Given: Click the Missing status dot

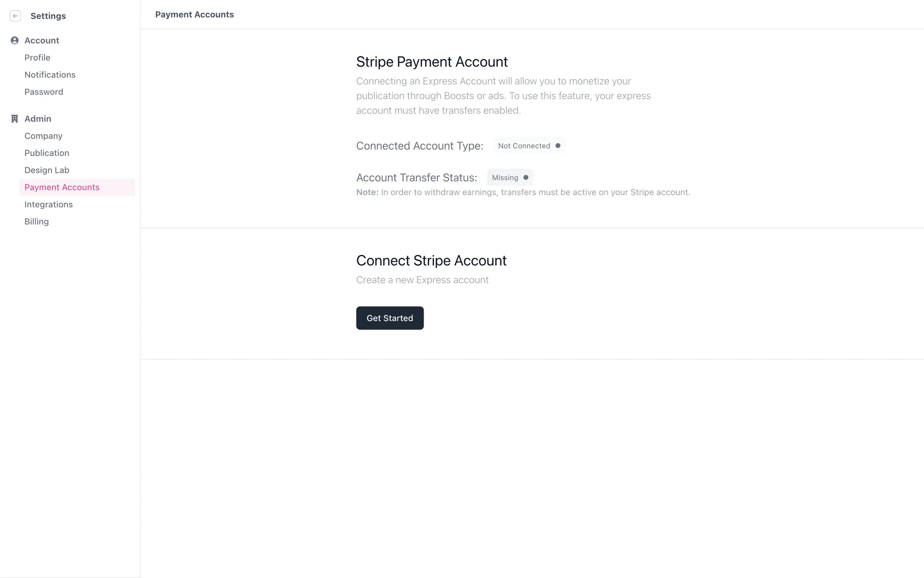Looking at the screenshot, I should 526,177.
